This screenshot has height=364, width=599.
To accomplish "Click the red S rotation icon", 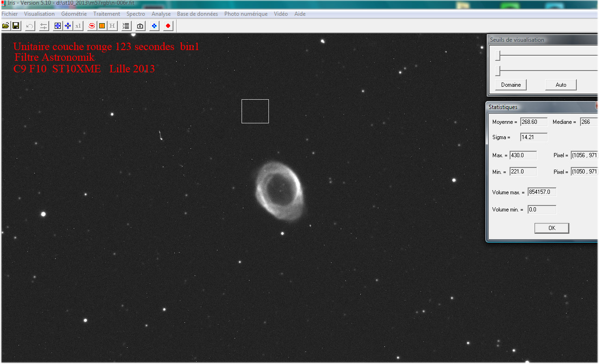I will 91,26.
